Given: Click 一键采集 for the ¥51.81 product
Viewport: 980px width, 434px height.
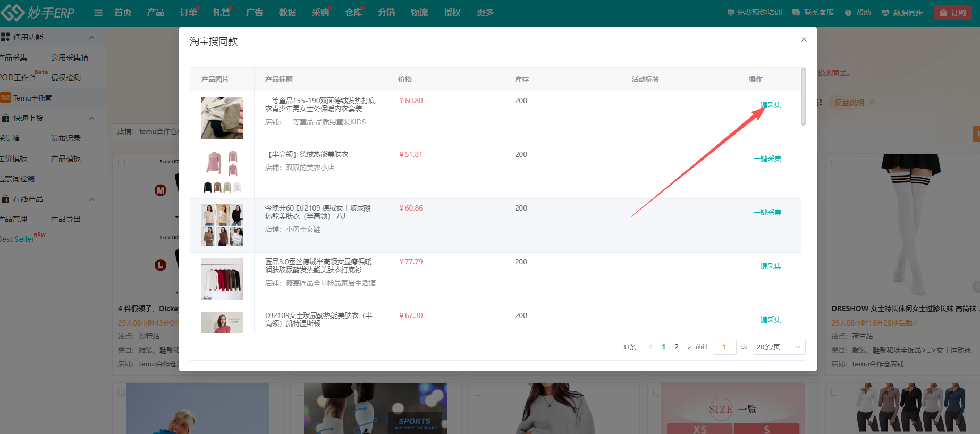Looking at the screenshot, I should (767, 158).
